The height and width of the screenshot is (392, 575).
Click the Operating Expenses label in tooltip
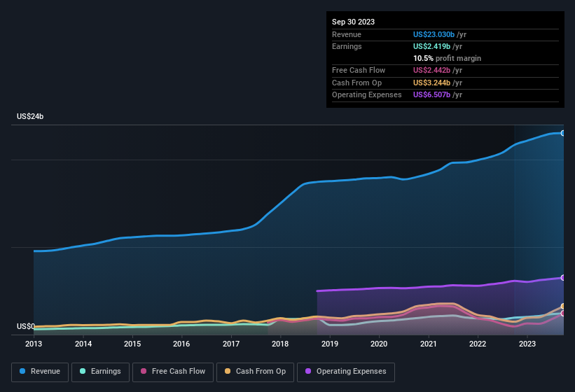pos(367,95)
